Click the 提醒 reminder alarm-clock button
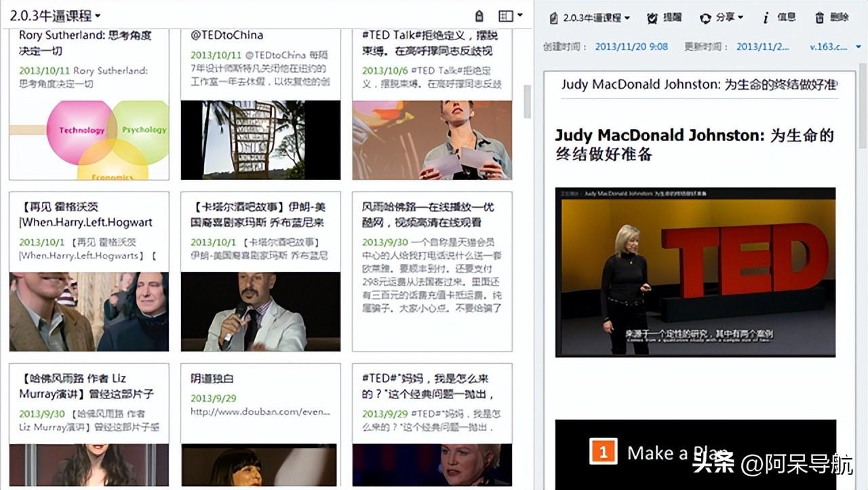The height and width of the screenshot is (490, 868). pyautogui.click(x=665, y=18)
